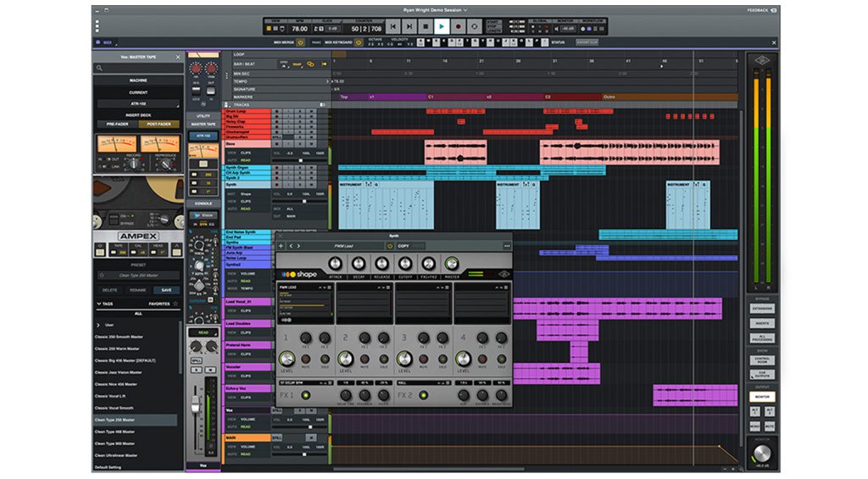Expand the session title dropdown arrow
868x479 pixels.
(465, 10)
